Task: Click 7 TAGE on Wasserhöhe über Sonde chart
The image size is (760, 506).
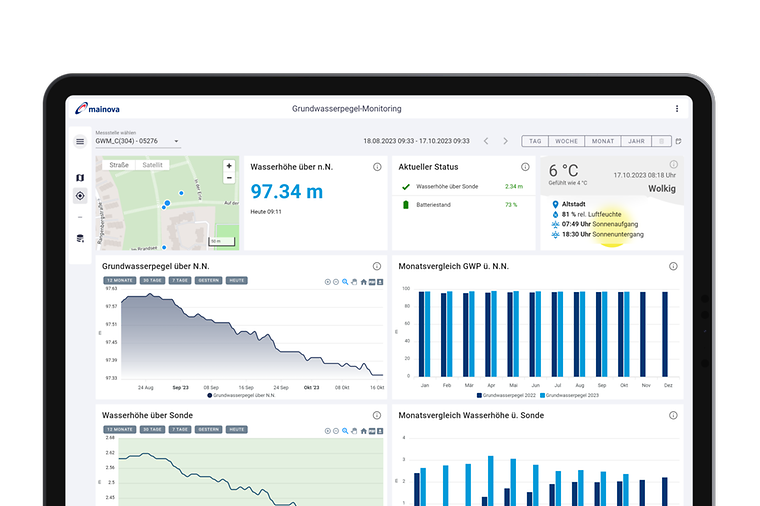Action: (x=180, y=430)
